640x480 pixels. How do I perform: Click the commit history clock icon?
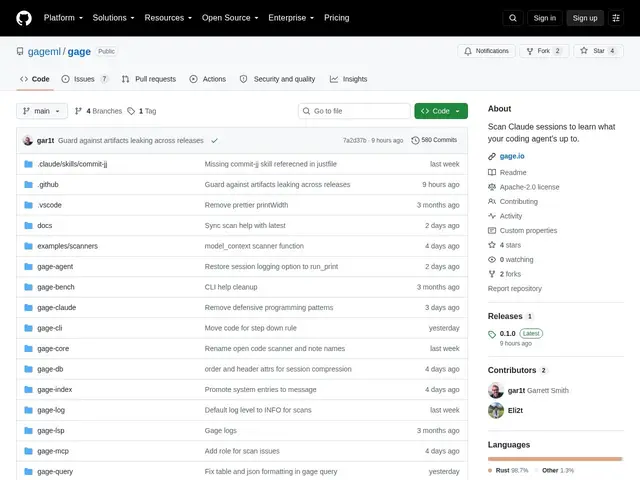pos(415,140)
